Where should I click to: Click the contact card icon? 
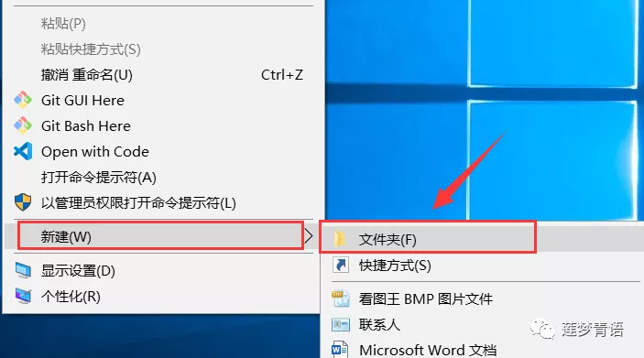click(x=341, y=325)
